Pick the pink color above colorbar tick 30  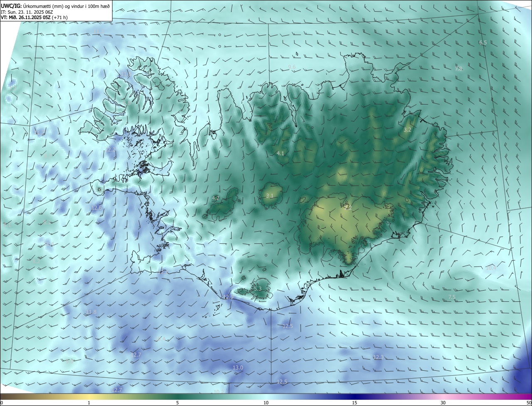pyautogui.click(x=443, y=396)
